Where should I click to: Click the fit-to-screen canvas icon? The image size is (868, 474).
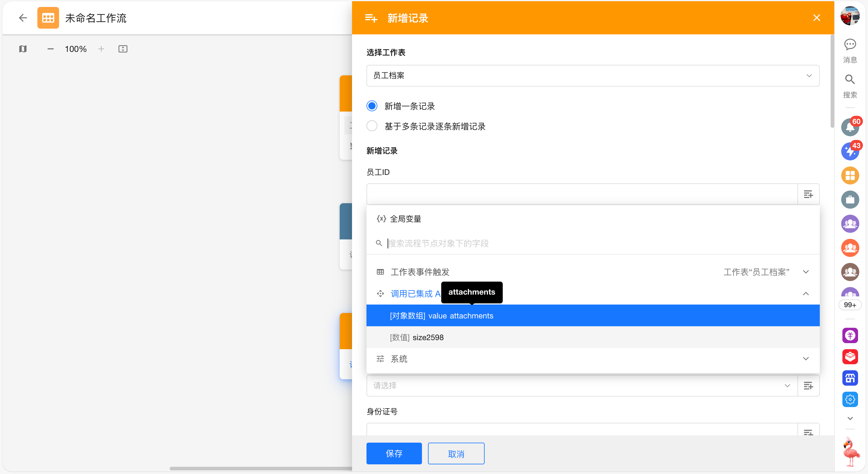click(x=123, y=49)
